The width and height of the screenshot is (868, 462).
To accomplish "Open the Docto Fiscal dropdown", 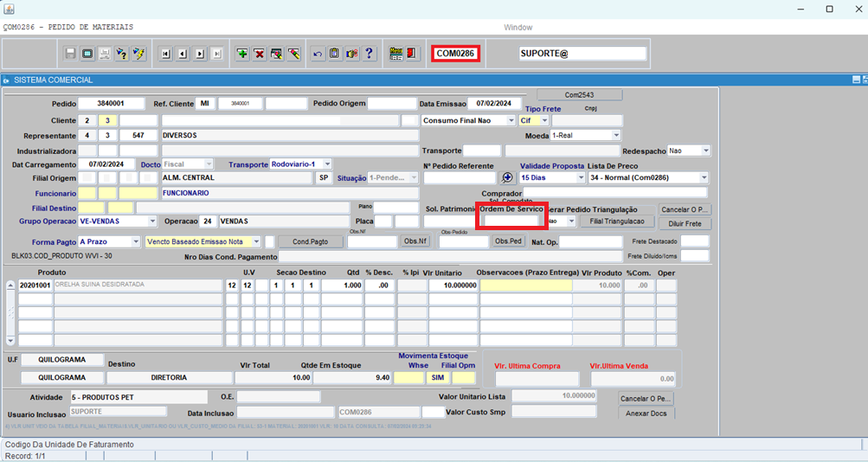I will 209,164.
